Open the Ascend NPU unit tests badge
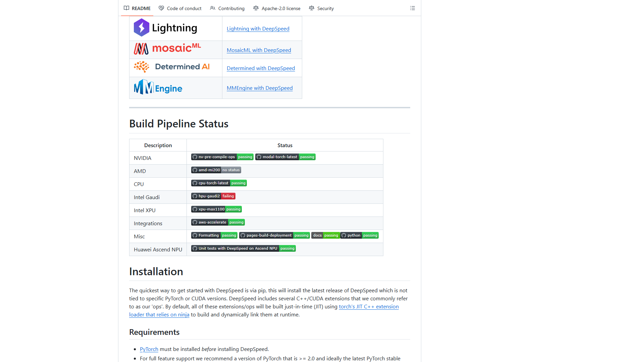The image size is (644, 362). [243, 248]
